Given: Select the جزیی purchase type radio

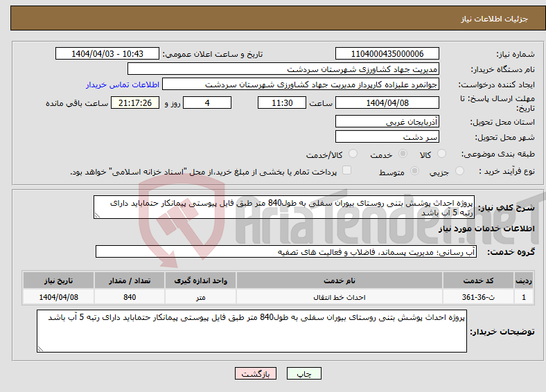Looking at the screenshot, I should tap(459, 170).
